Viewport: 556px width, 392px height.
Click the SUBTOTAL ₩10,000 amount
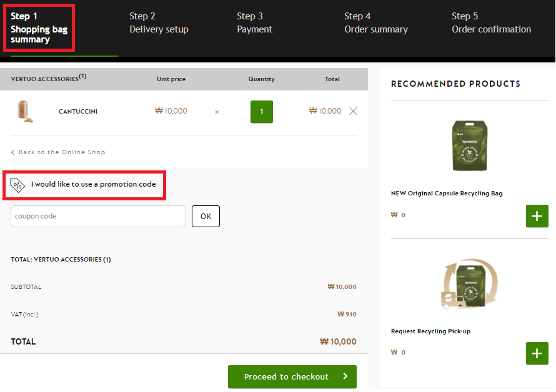pos(342,287)
